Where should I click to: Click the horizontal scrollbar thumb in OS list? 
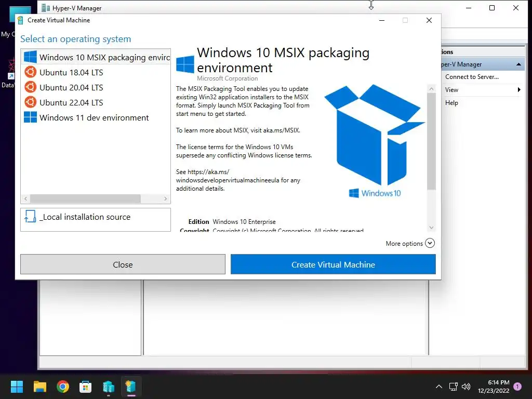(85, 198)
